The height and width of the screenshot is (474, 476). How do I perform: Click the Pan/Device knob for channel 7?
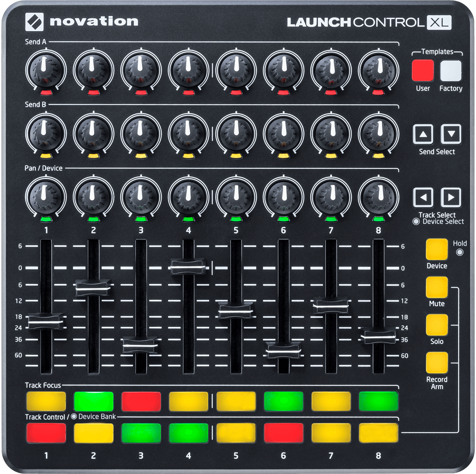(x=331, y=197)
